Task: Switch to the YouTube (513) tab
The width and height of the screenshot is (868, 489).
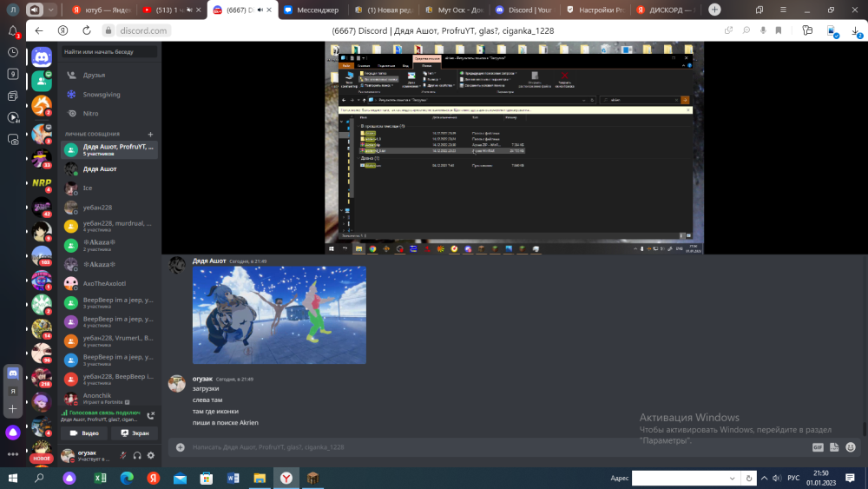Action: point(170,10)
